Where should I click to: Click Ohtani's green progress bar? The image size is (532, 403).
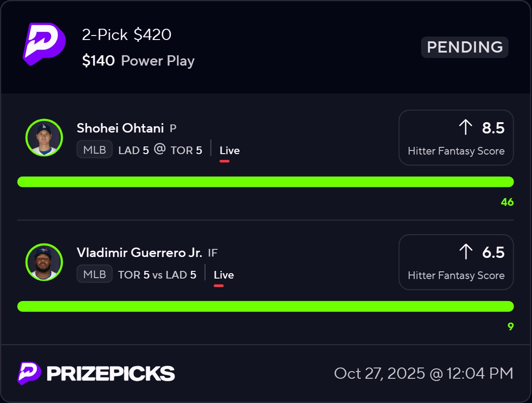[x=265, y=182]
